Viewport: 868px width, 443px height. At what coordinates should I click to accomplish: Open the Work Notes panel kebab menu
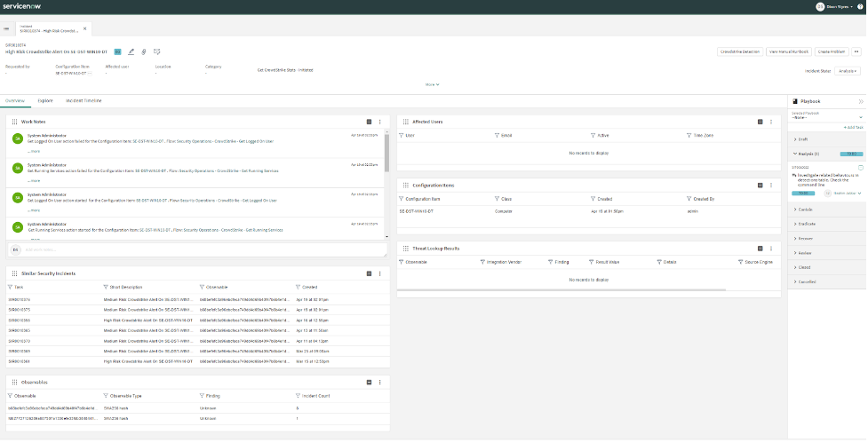(x=379, y=122)
